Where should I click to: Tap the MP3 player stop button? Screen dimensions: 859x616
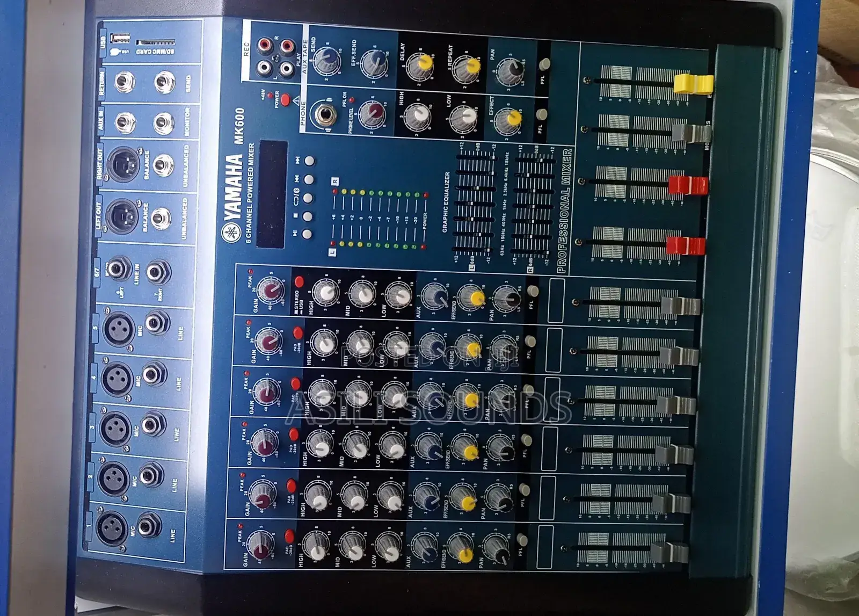coord(308,216)
